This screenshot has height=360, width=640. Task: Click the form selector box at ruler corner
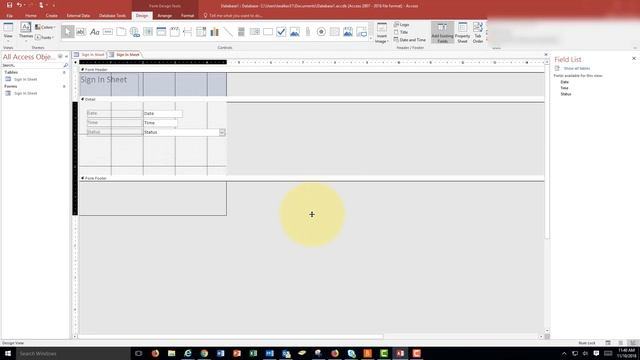click(x=75, y=62)
